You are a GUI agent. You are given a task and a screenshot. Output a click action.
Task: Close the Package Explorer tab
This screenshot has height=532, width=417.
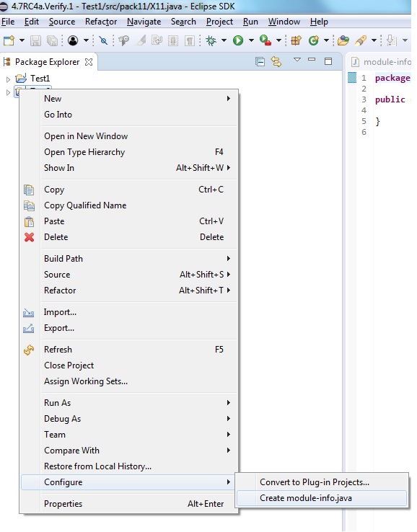(89, 62)
